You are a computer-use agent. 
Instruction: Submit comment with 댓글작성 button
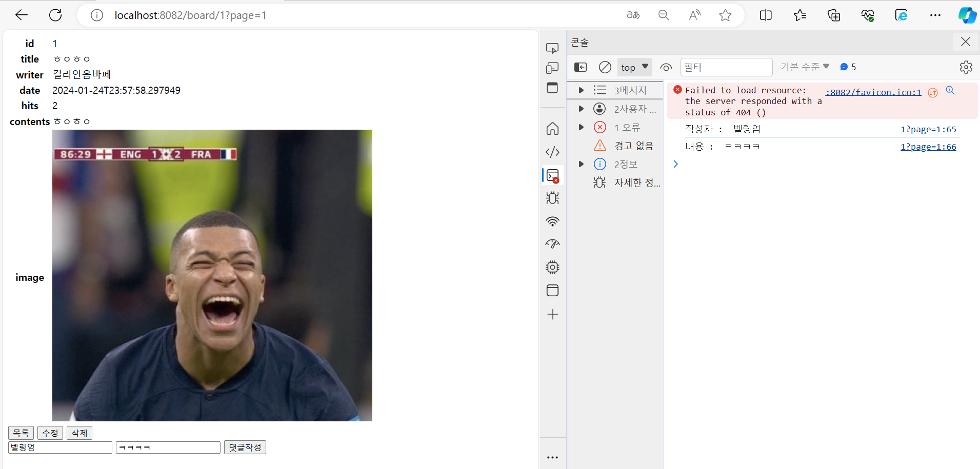[245, 447]
